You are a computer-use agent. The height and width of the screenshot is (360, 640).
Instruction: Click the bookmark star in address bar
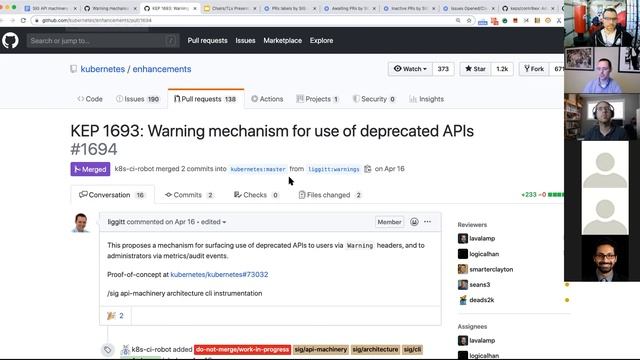(x=469, y=20)
